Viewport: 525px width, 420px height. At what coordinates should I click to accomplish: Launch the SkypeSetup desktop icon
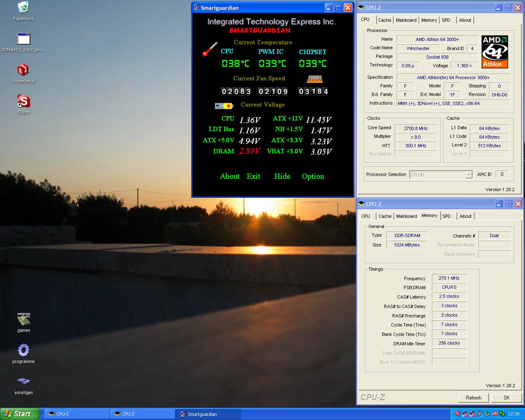[x=23, y=70]
